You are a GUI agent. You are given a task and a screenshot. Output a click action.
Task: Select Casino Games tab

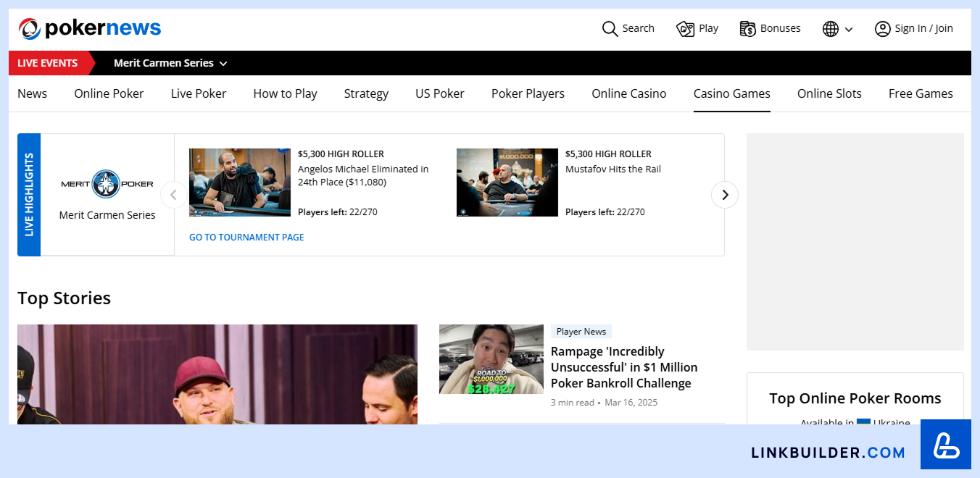[x=732, y=93]
